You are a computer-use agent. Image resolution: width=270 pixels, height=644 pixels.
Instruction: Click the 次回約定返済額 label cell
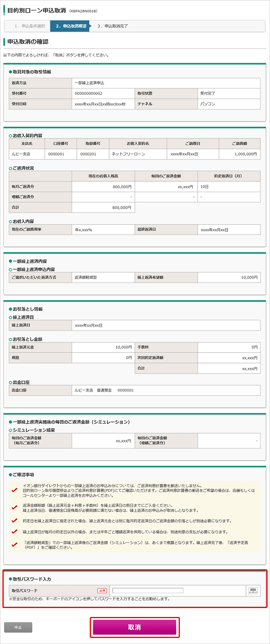click(x=166, y=358)
